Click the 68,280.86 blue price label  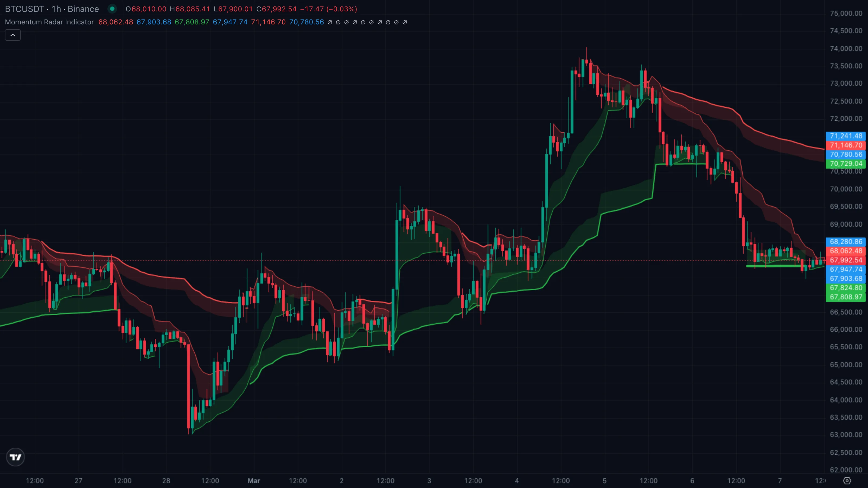pos(846,242)
